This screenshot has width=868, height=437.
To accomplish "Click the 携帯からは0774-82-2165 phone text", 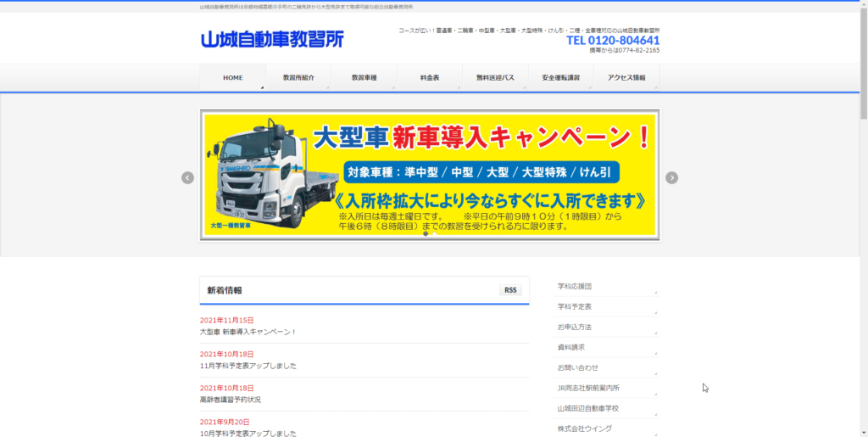I will coord(625,50).
